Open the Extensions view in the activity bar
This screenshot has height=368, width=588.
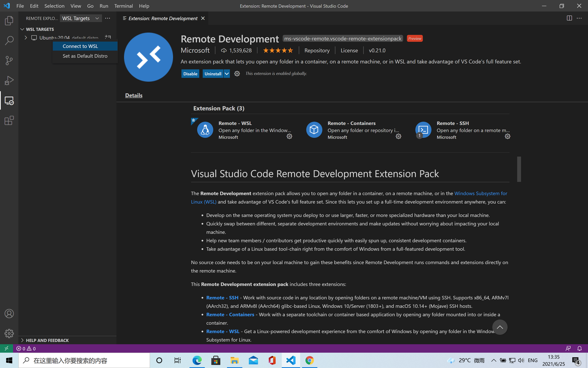point(9,120)
